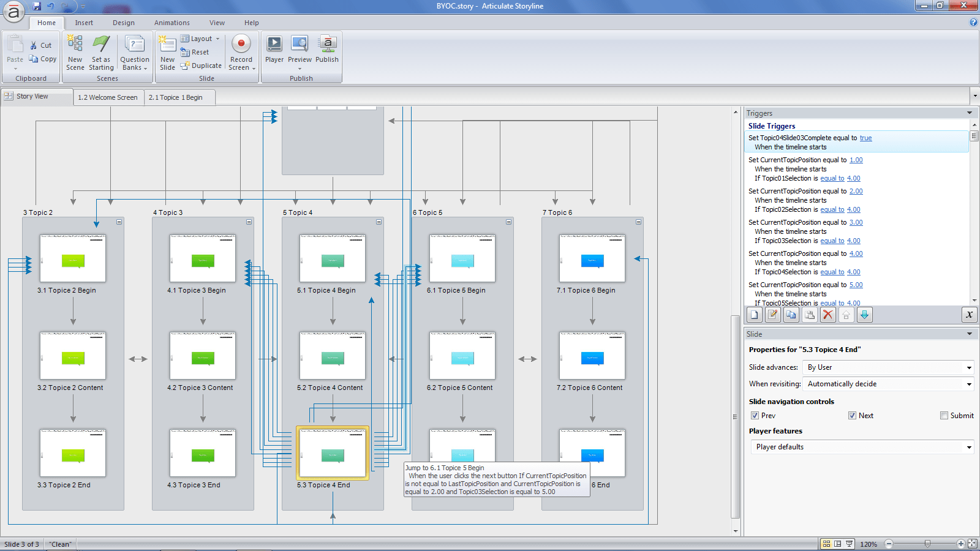
Task: Open the 1.2 Welcome Screen tab
Action: click(x=108, y=97)
